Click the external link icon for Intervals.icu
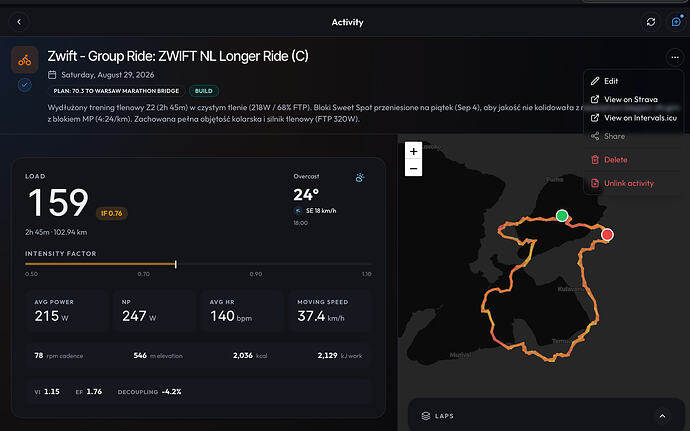Screen dimensions: 690x431 pos(595,118)
